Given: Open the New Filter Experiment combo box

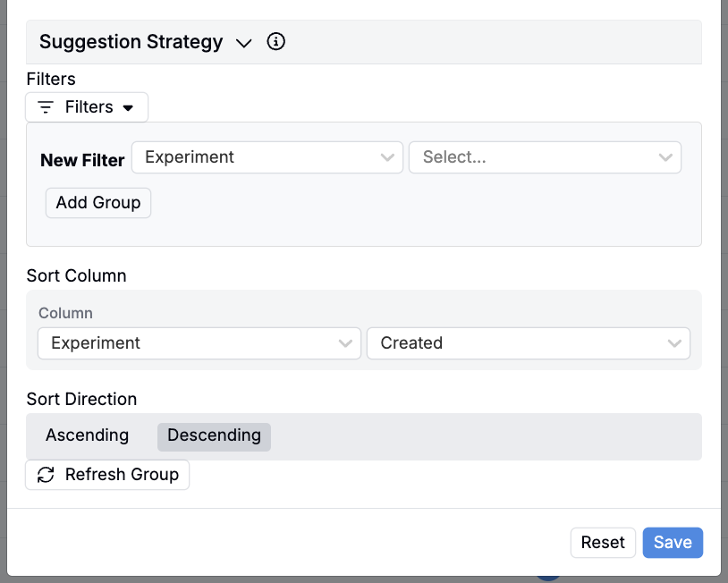Looking at the screenshot, I should pyautogui.click(x=255, y=157).
